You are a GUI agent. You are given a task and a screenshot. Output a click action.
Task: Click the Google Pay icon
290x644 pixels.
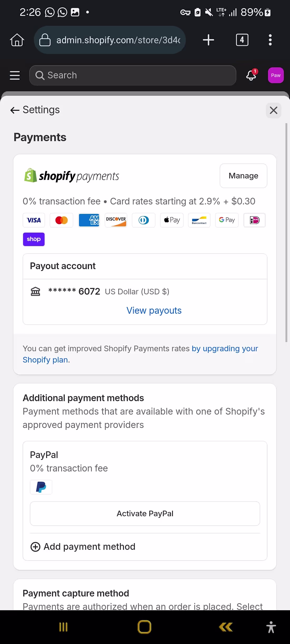click(x=226, y=220)
